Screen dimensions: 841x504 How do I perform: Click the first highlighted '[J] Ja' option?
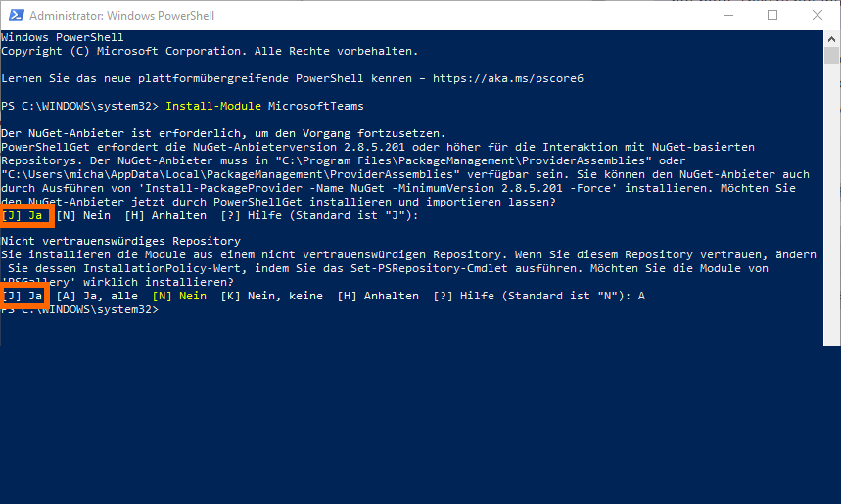point(23,215)
